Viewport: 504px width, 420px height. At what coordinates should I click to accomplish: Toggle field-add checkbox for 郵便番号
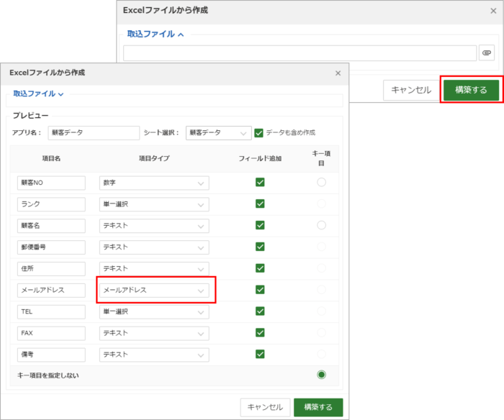coord(260,247)
